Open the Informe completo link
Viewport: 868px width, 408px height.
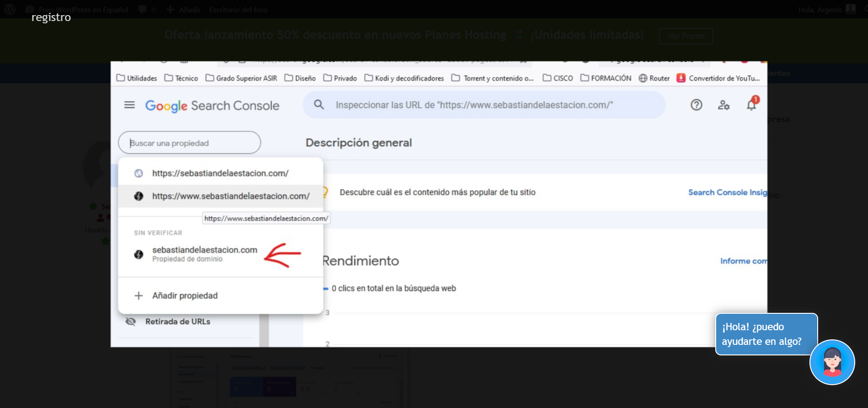tap(744, 261)
